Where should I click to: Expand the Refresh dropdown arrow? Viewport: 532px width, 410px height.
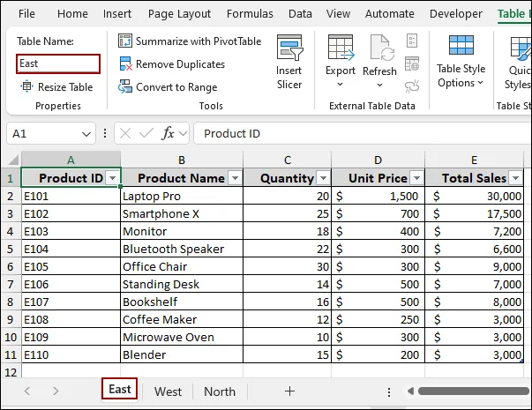[380, 85]
